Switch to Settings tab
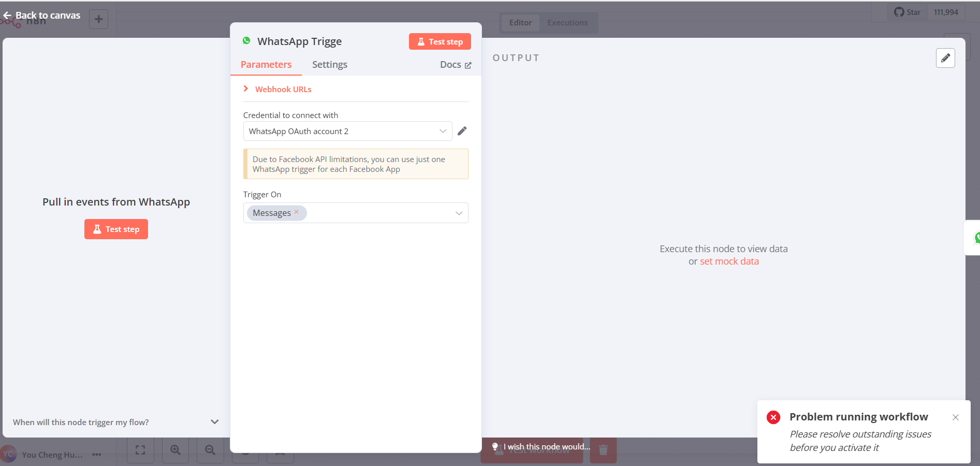The width and height of the screenshot is (980, 466). [x=330, y=65]
